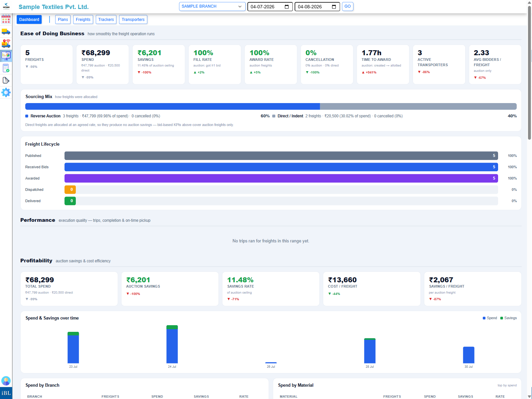Viewport: 532px width, 399px height.
Task: Click the Reverse Auction legend swatch
Action: 27,116
